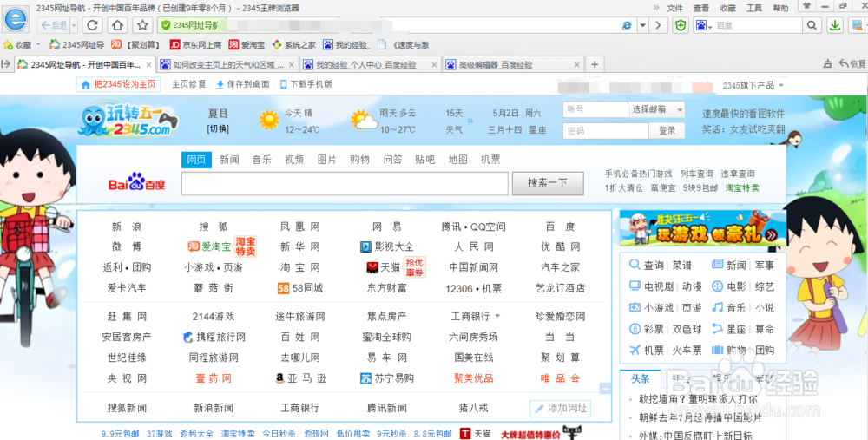Expand the 工商银行 dropdown arrow
868x440 pixels.
(497, 316)
